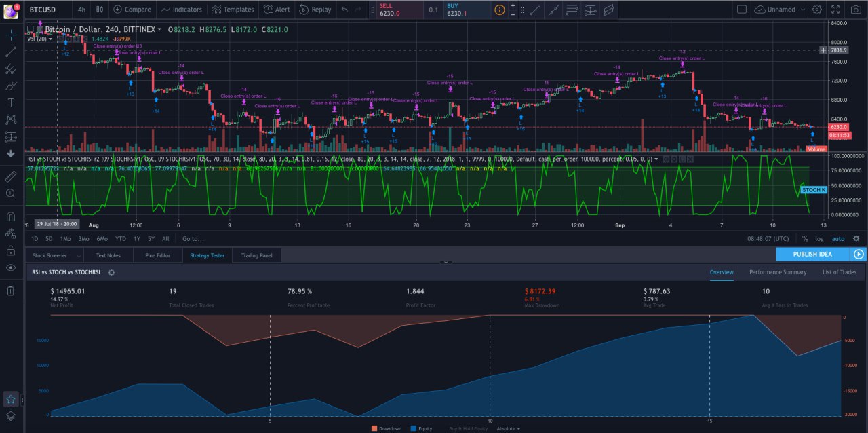This screenshot has width=868, height=433.
Task: Click the redo arrow
Action: coord(358,10)
